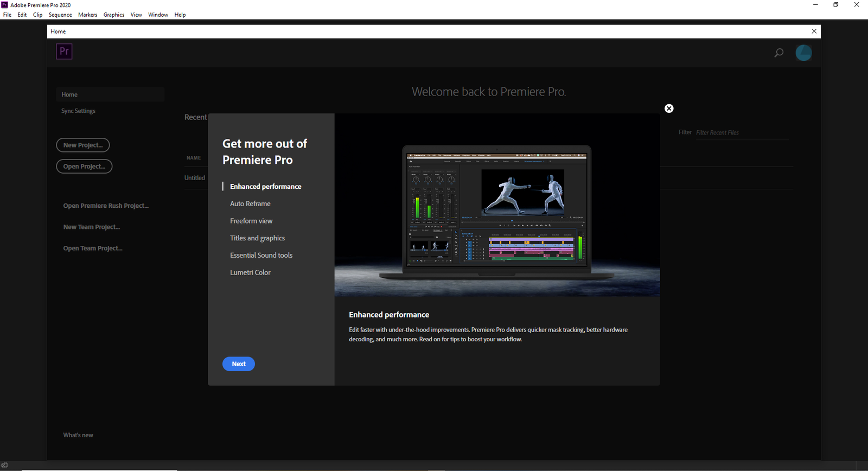
Task: Open the View menu
Action: tap(136, 15)
